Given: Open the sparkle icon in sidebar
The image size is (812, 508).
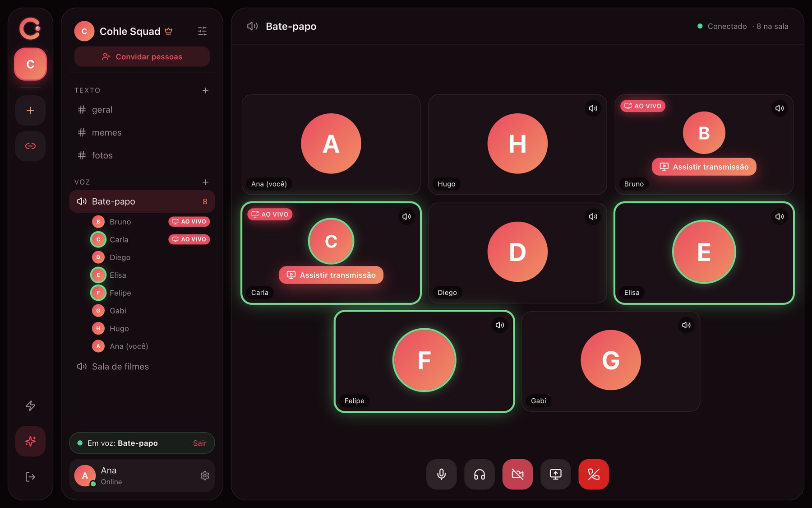Looking at the screenshot, I should [30, 441].
